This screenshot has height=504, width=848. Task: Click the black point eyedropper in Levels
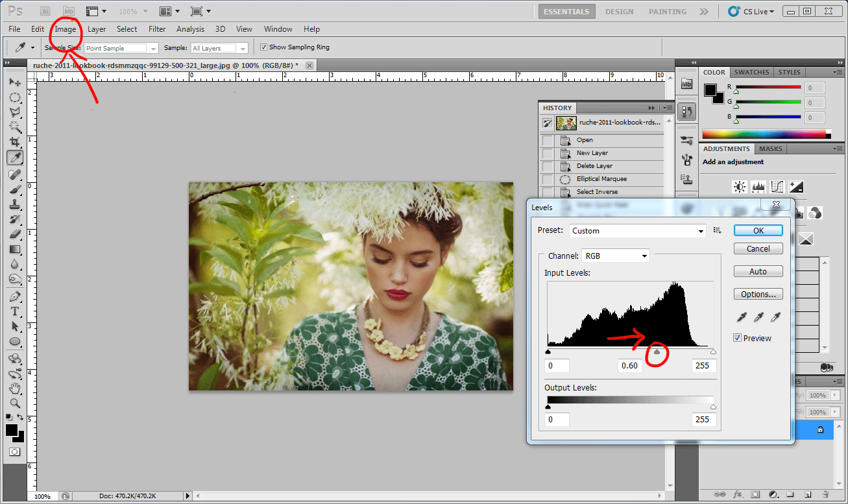click(742, 317)
